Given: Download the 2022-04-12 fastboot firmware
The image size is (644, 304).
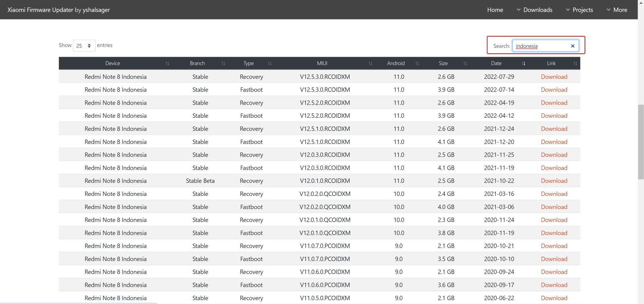Looking at the screenshot, I should click(554, 116).
